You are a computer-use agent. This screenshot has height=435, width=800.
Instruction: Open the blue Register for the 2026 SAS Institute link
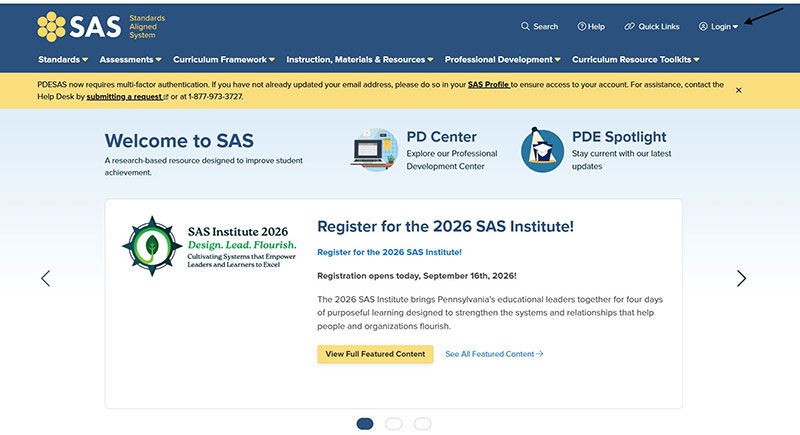(x=389, y=252)
